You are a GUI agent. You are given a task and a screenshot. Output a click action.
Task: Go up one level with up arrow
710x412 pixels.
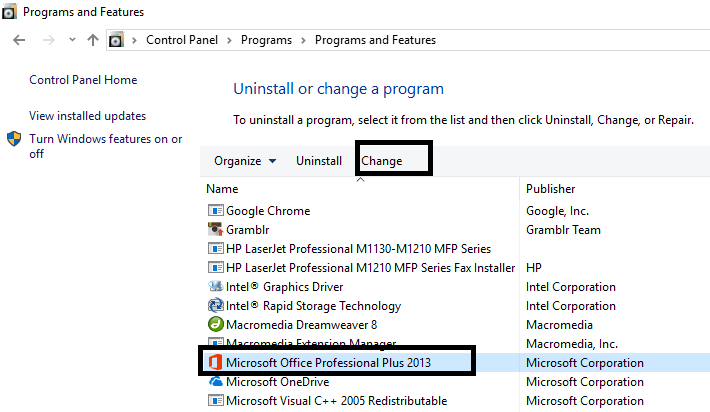coord(92,40)
